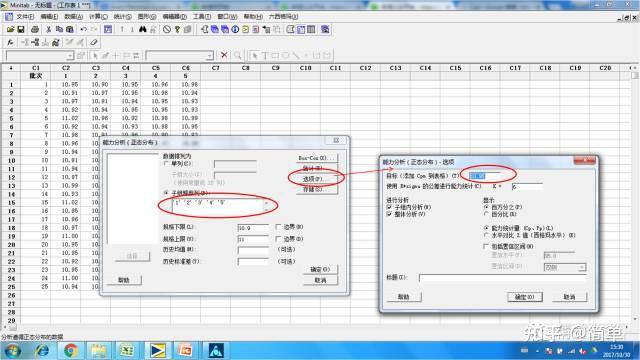Click the 目标 target input field
The image size is (640, 360).
pos(485,176)
